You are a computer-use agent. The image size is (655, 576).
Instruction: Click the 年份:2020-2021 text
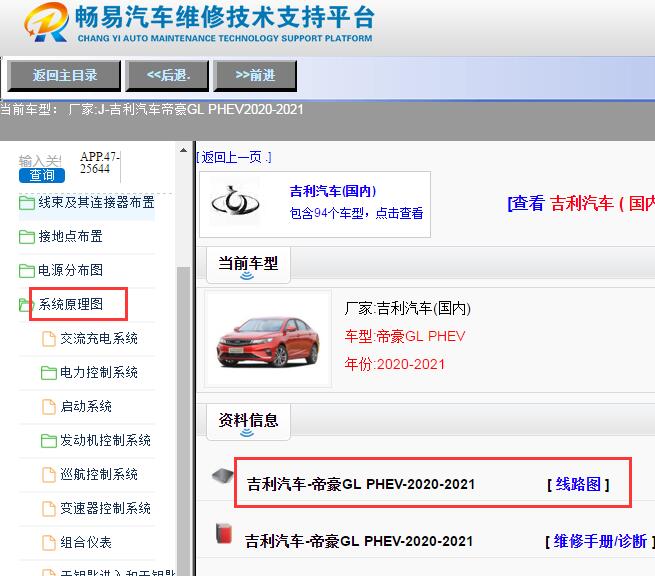395,364
